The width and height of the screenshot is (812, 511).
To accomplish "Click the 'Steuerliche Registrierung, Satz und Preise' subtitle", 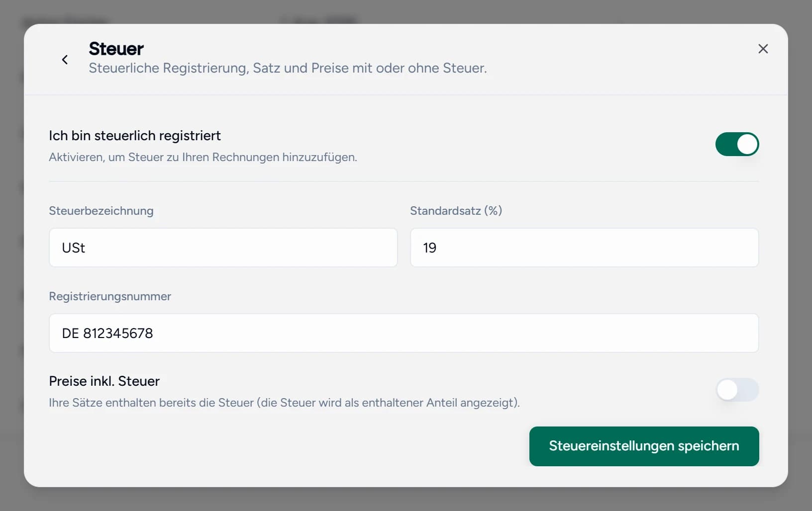I will [288, 68].
